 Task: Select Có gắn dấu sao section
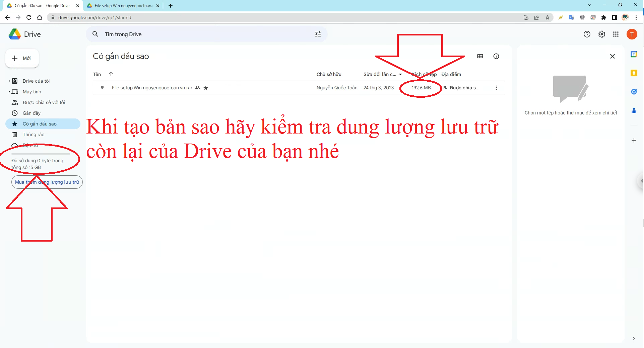43,124
